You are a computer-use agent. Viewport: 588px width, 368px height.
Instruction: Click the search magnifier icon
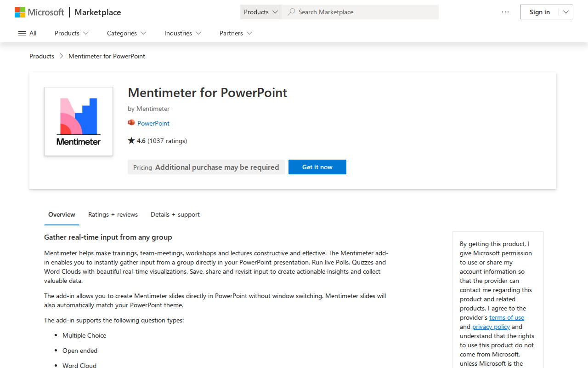pyautogui.click(x=291, y=12)
